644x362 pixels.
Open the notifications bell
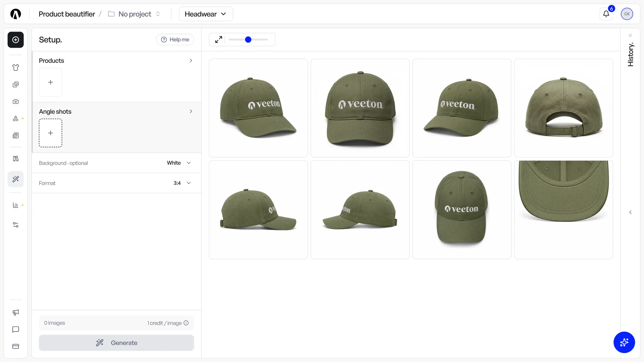[606, 14]
